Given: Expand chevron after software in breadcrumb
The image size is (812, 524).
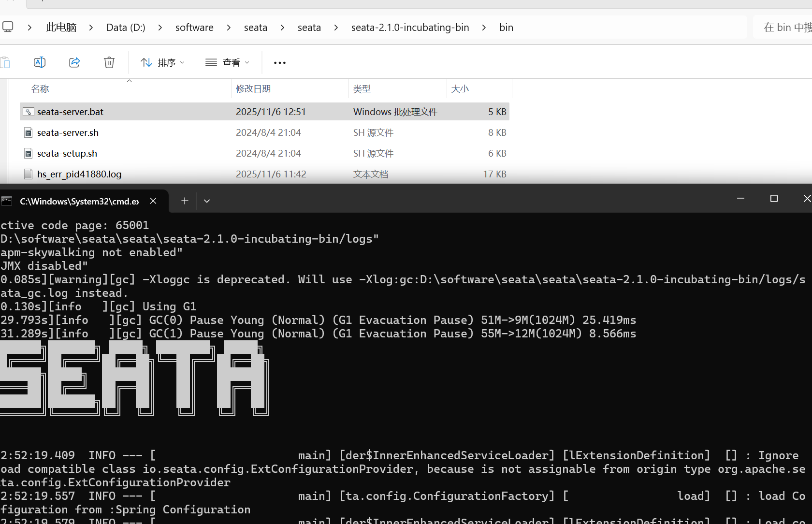Looking at the screenshot, I should pos(229,28).
